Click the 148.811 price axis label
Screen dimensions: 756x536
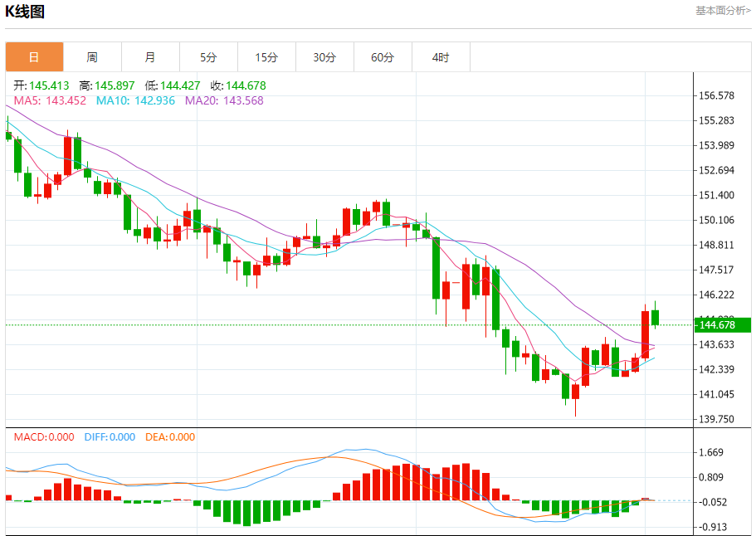click(716, 245)
